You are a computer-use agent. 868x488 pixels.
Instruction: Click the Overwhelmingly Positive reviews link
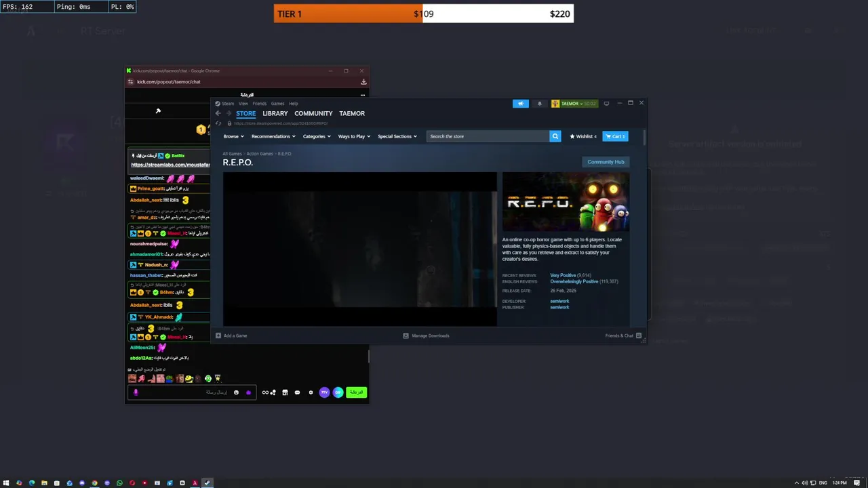point(574,281)
